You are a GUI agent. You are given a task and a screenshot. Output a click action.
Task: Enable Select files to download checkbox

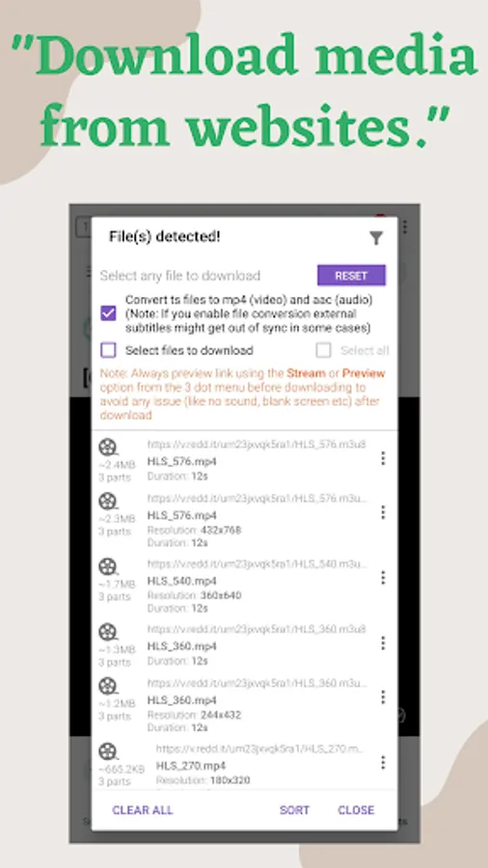[x=108, y=350]
